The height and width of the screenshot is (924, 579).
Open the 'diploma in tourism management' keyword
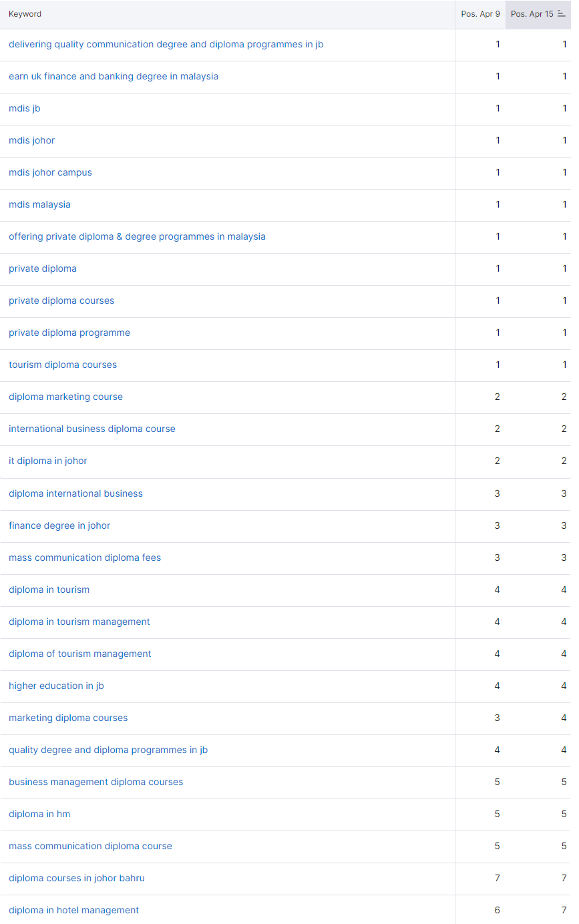coord(79,622)
